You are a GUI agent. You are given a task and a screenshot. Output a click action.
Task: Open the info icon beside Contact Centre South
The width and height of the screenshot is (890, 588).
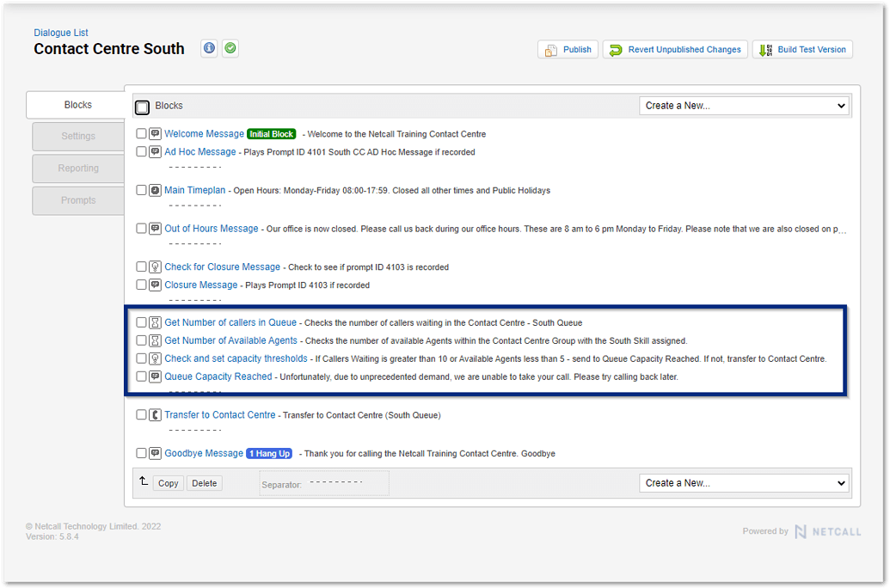[209, 48]
